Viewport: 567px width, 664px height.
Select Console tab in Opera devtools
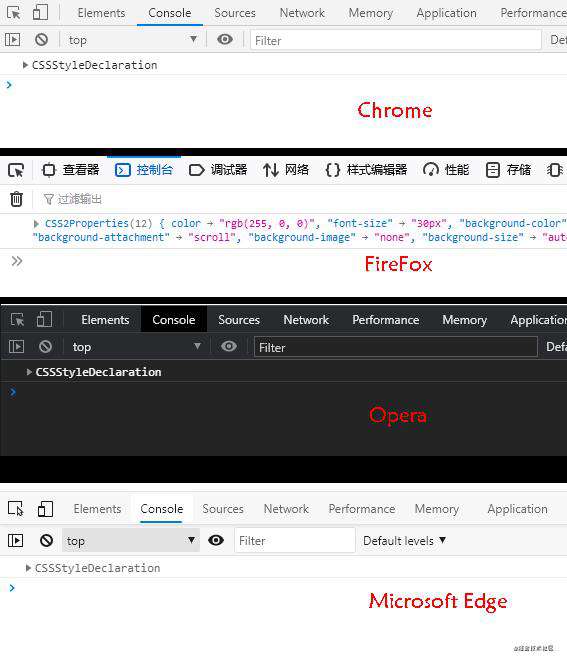[174, 320]
